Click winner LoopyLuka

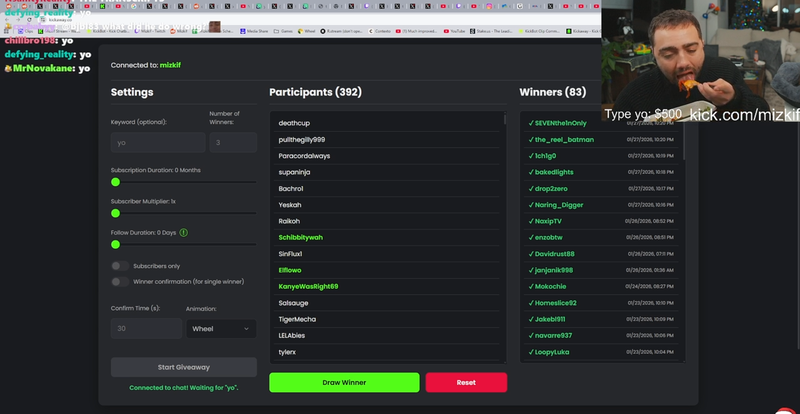[552, 352]
